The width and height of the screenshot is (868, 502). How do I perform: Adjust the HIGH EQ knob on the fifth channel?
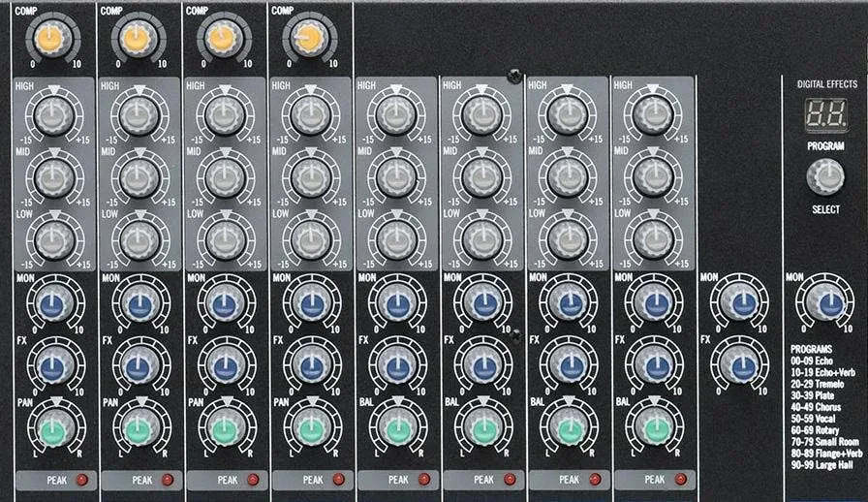pyautogui.click(x=394, y=116)
